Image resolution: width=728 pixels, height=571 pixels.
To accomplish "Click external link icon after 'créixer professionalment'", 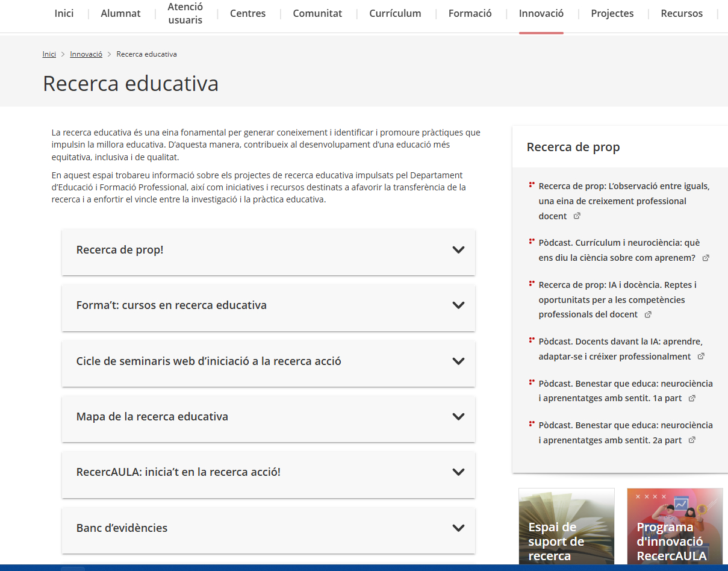I will click(701, 357).
